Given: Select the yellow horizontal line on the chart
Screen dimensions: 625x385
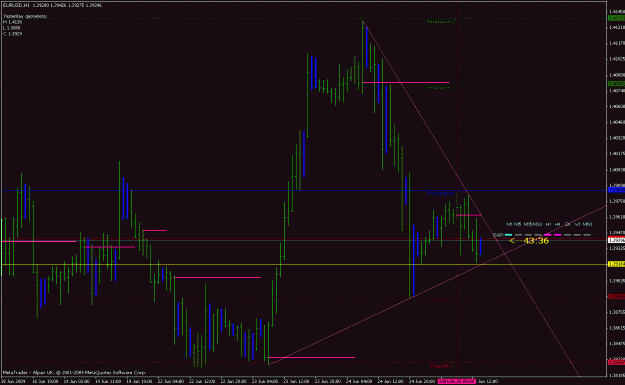Looking at the screenshot, I should click(304, 264).
